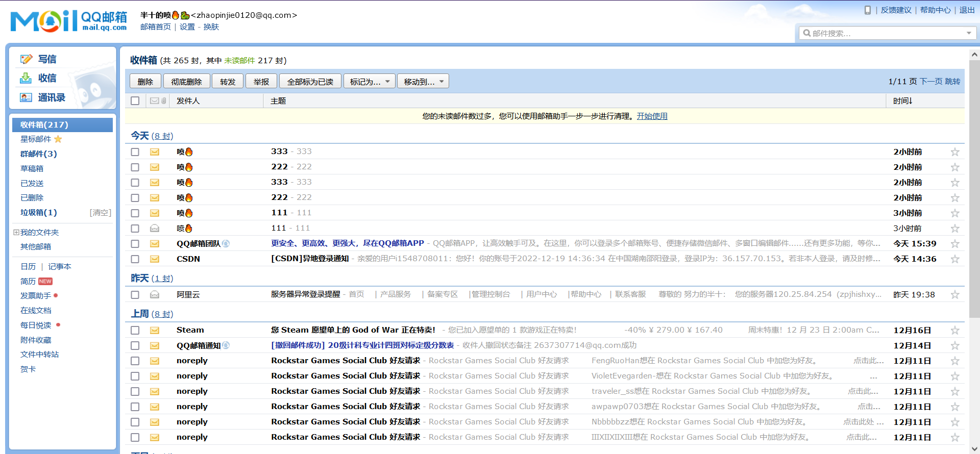
Task: Click the 清空 link beside 垃圾箱
Action: (x=101, y=213)
